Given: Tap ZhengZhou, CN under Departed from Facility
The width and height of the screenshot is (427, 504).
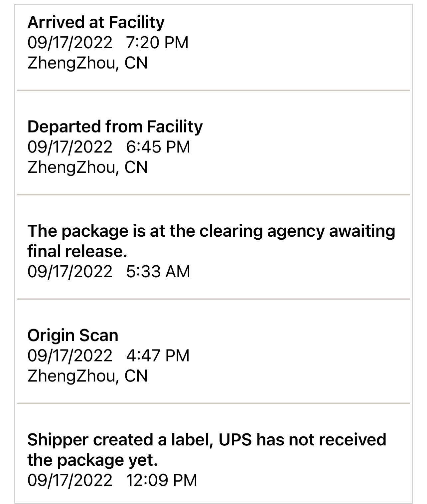Looking at the screenshot, I should [87, 167].
